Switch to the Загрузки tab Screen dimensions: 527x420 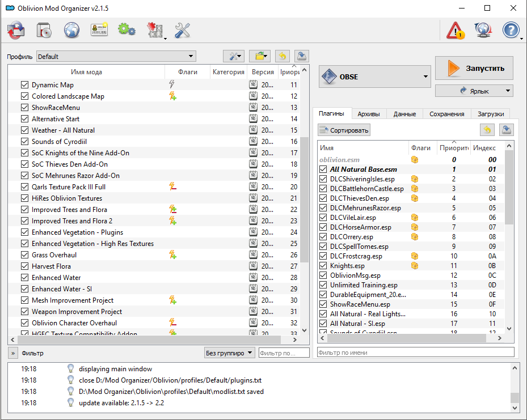pos(491,114)
